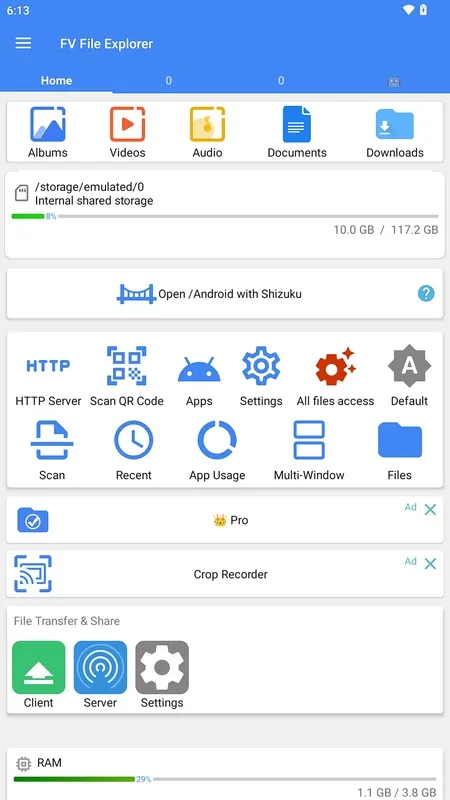The image size is (450, 800).
Task: Switch to the robot icon tab
Action: [393, 81]
